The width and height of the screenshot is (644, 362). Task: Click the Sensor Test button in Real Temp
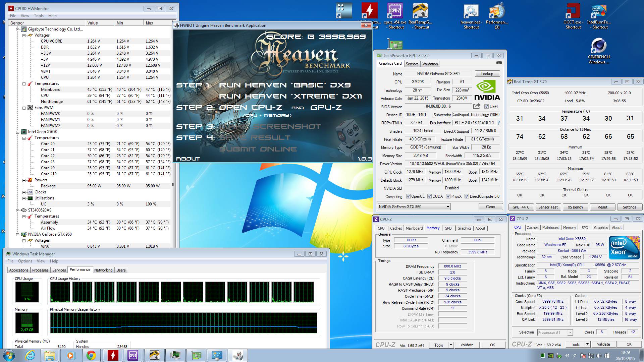(x=548, y=207)
